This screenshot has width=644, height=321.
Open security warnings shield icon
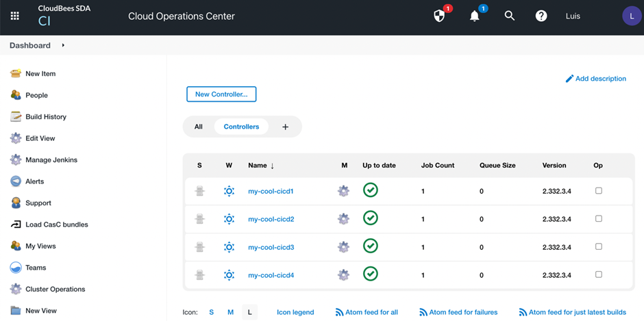pos(439,16)
